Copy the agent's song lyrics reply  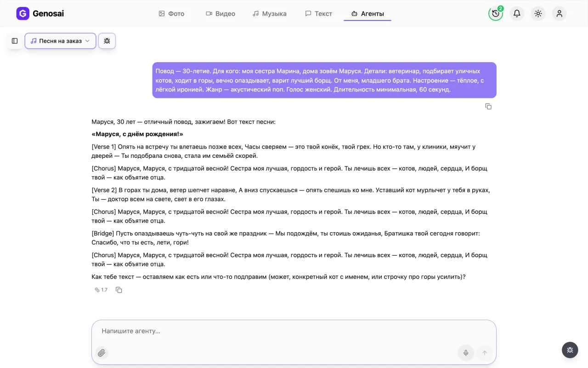[119, 290]
